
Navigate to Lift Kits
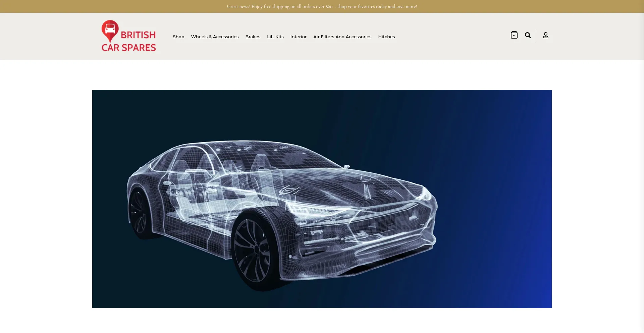click(x=275, y=37)
